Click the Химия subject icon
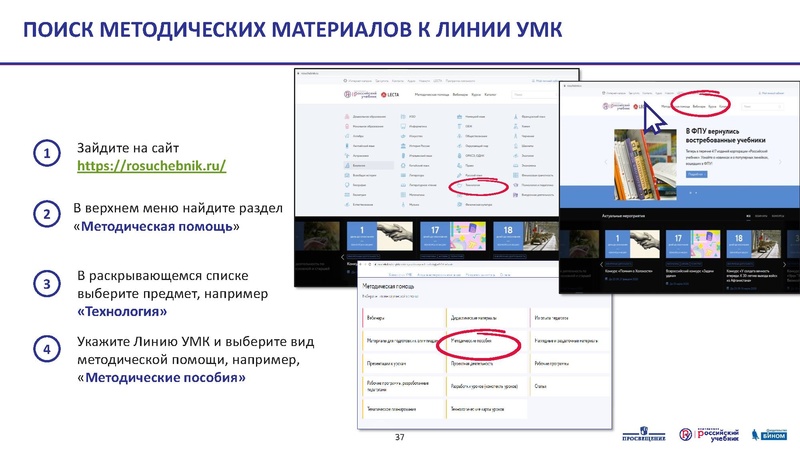 coord(516,126)
